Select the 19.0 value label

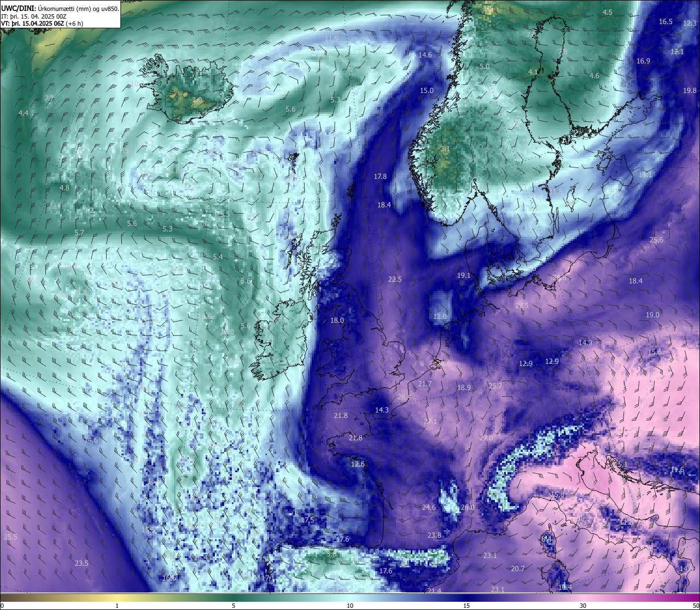click(x=652, y=315)
